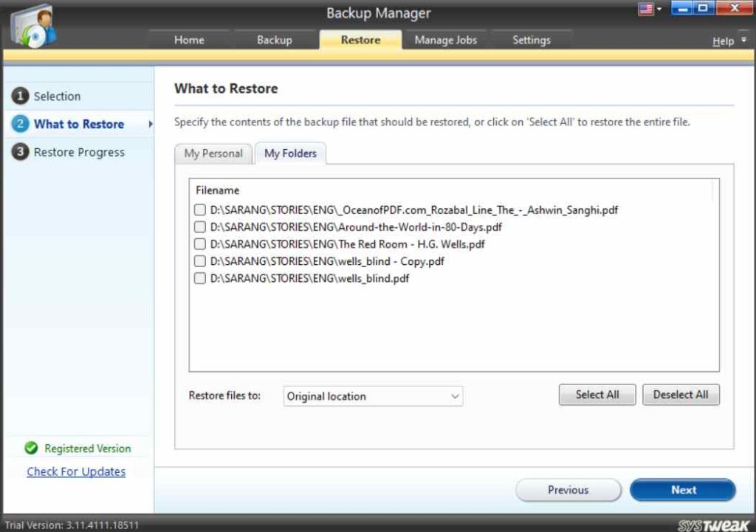Screen dimensions: 756x532
Task: Click the Deselect All button
Action: pos(681,395)
